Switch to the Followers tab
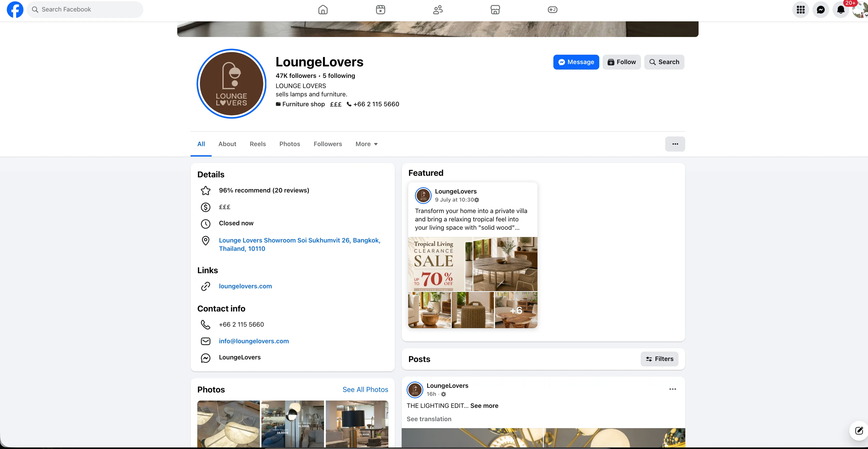Viewport: 868px width, 449px height. pos(328,144)
